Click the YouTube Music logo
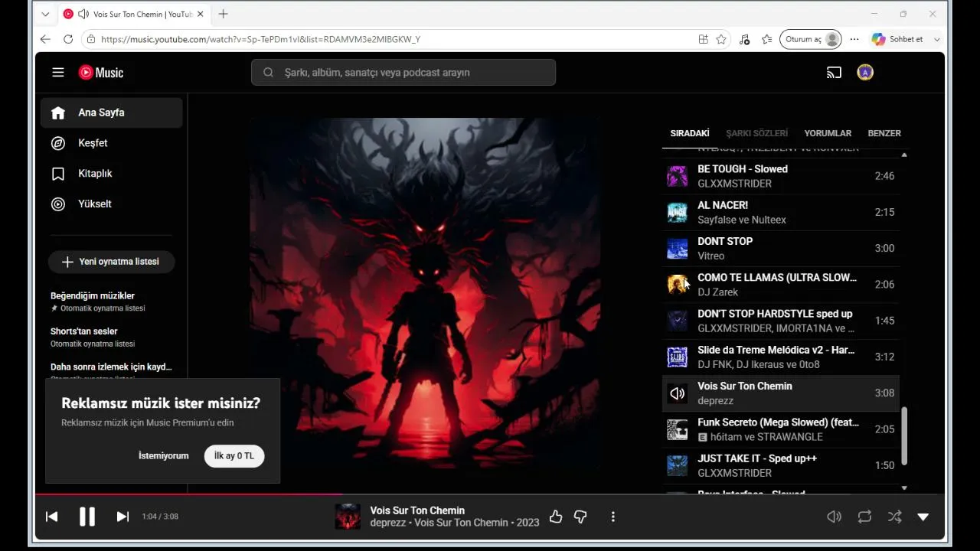Screen dimensions: 980x551 click(101, 73)
